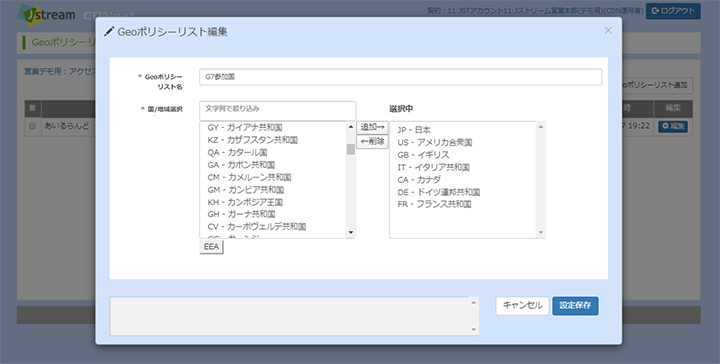Click the country list scrollbar thumb

351,149
